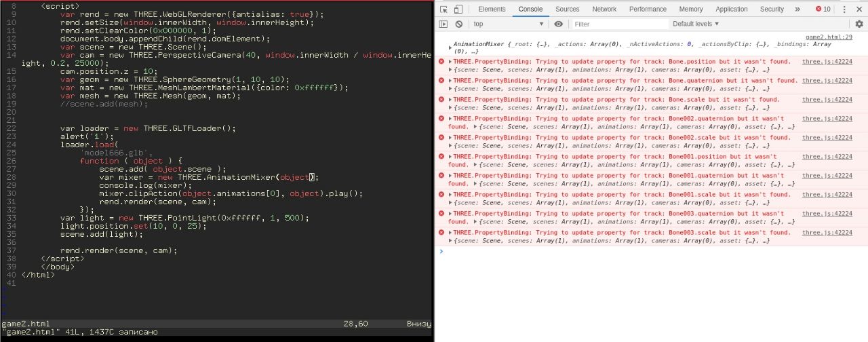Click the </html> closing tag line
Screen dimensions: 868x342
tap(39, 275)
